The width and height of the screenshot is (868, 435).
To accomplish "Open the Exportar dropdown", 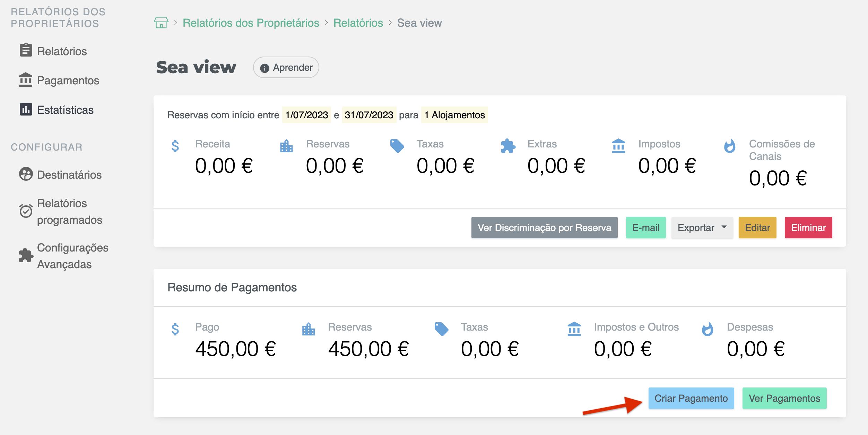I will pos(702,228).
